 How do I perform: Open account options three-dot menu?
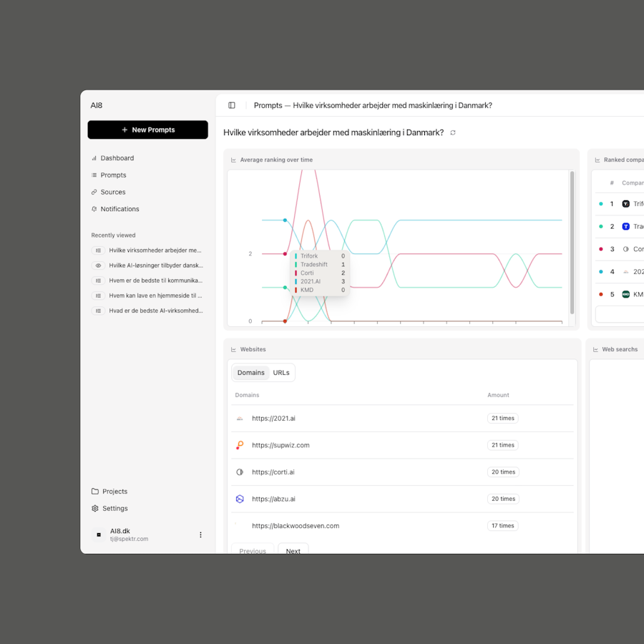click(x=200, y=535)
